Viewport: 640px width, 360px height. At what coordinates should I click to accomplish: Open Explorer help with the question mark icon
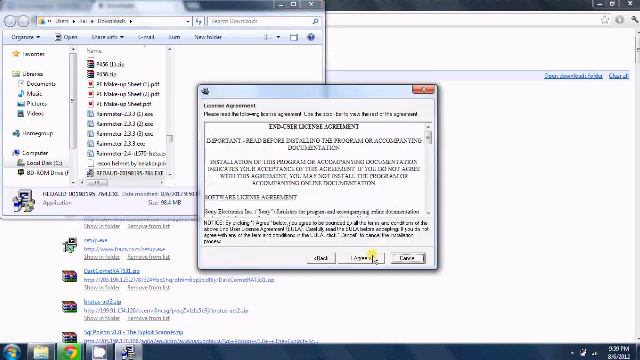(x=311, y=37)
